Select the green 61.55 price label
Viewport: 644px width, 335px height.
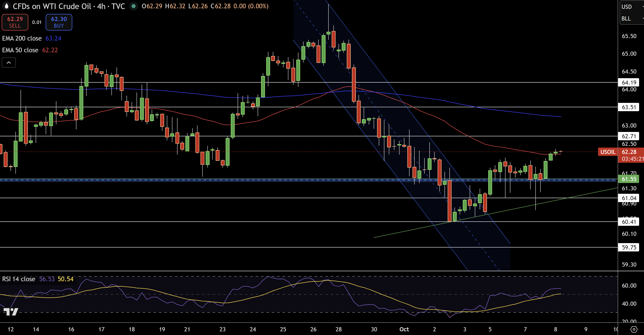(629, 179)
